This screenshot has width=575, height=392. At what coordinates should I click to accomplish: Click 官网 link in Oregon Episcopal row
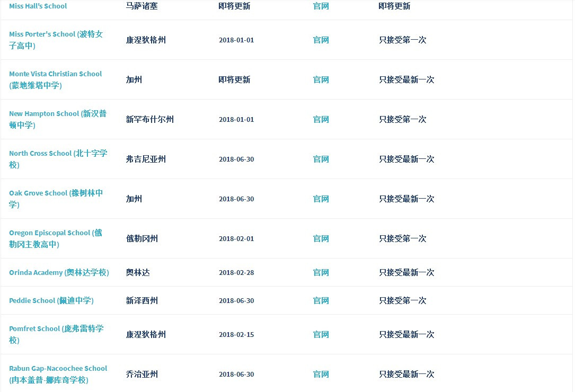321,238
